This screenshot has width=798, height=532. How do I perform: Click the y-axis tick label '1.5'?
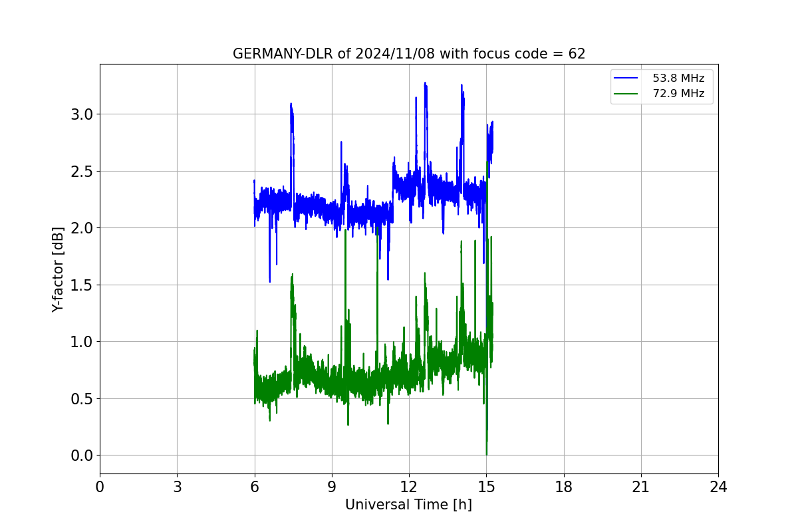pos(82,285)
